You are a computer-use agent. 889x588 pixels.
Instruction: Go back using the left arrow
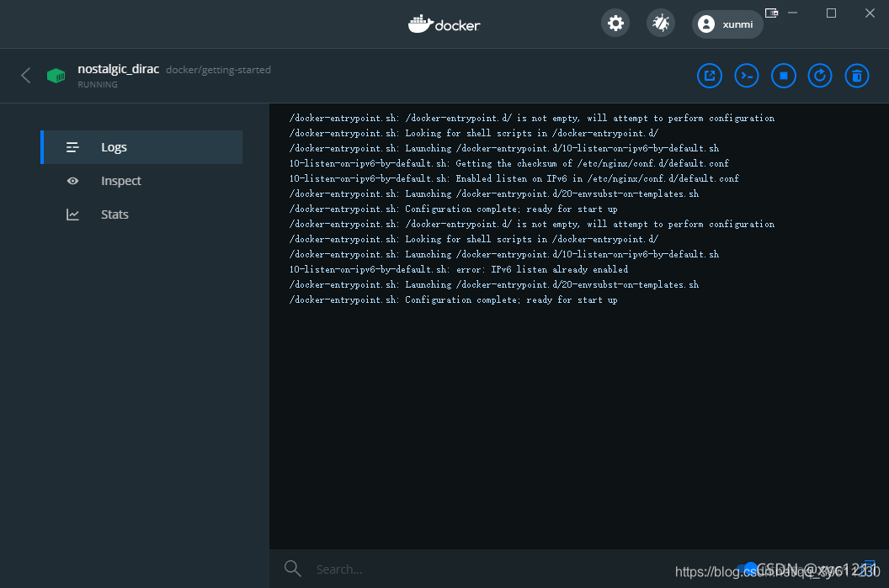(x=25, y=76)
